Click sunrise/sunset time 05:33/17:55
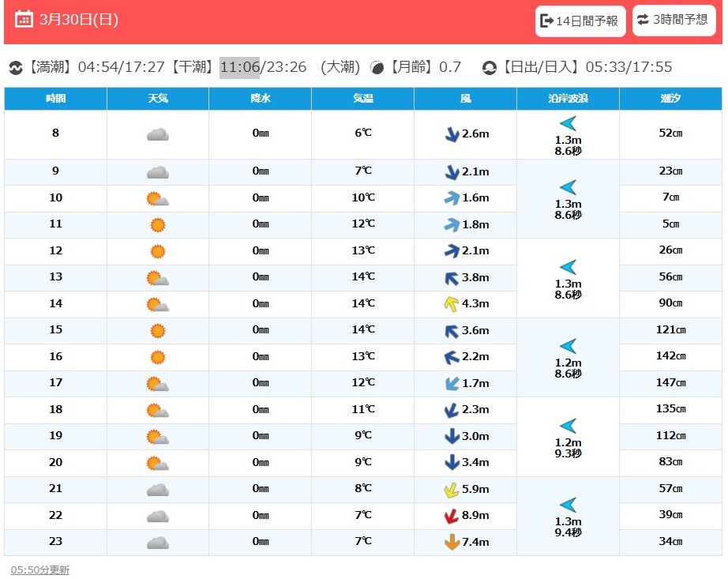The image size is (728, 579). coord(629,67)
